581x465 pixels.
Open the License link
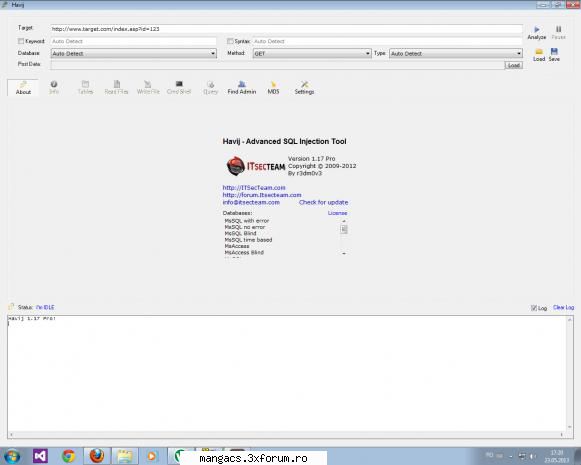tap(337, 213)
